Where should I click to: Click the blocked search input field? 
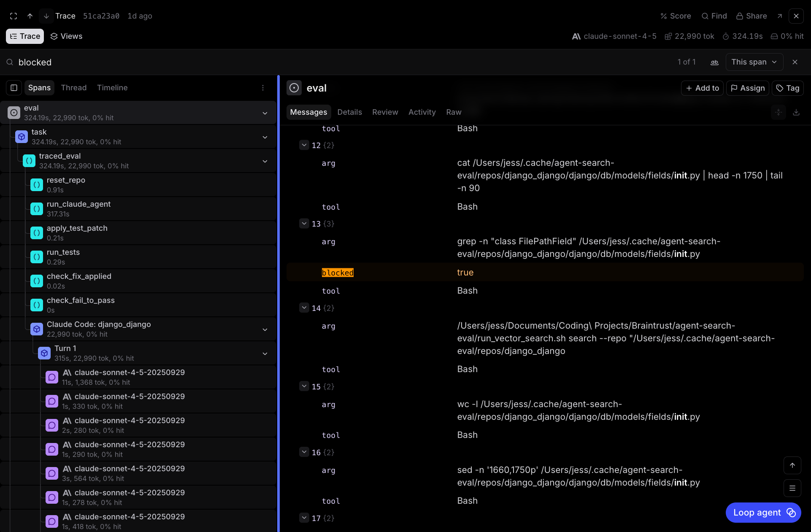338,62
